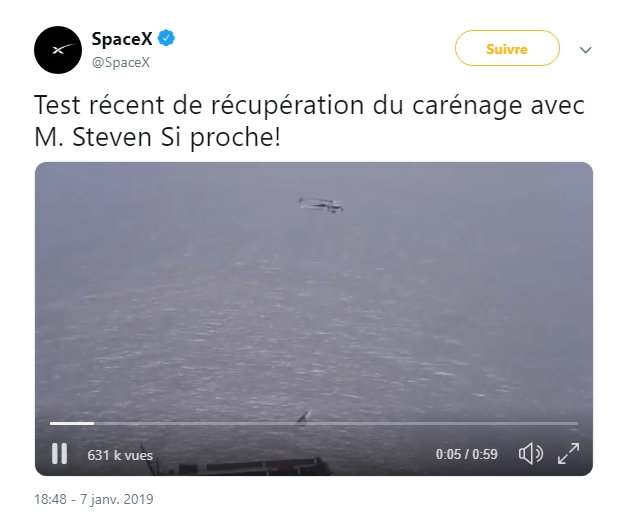Click the center of the video frame

tap(314, 319)
